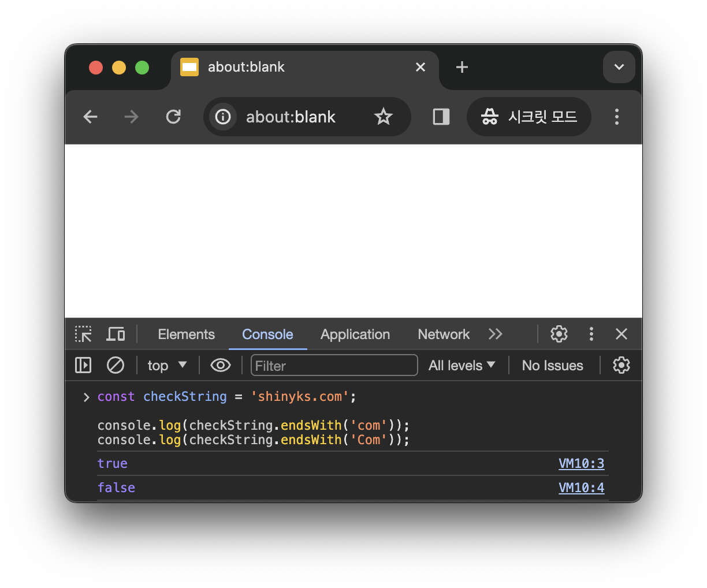Clear the console with the ban icon
This screenshot has width=707, height=588.
pos(116,365)
